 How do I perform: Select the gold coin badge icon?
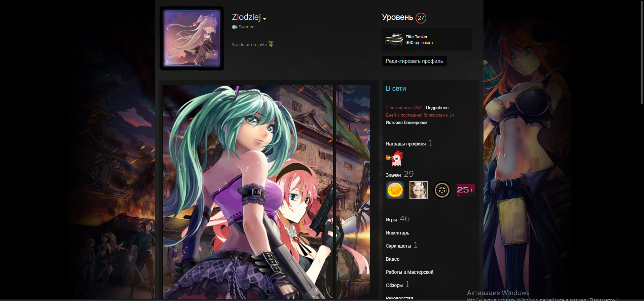point(395,190)
